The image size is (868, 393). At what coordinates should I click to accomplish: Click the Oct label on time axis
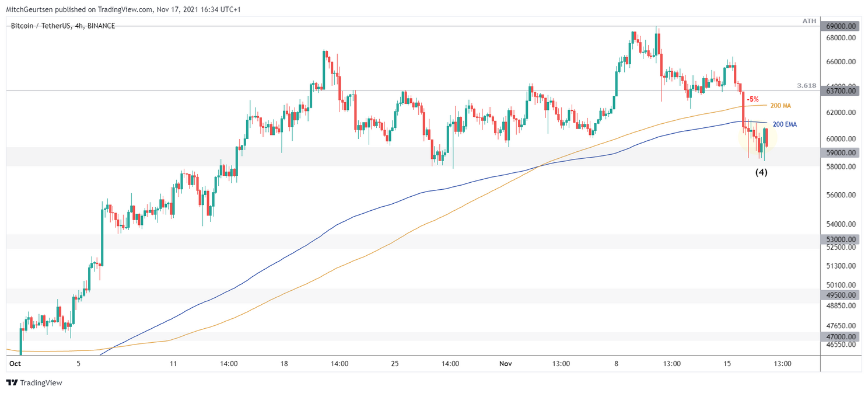coord(16,364)
